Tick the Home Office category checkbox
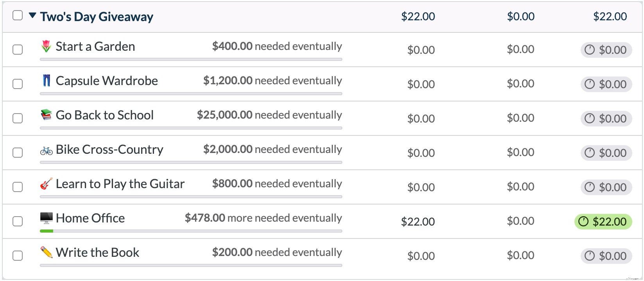This screenshot has width=644, height=281. [x=18, y=221]
